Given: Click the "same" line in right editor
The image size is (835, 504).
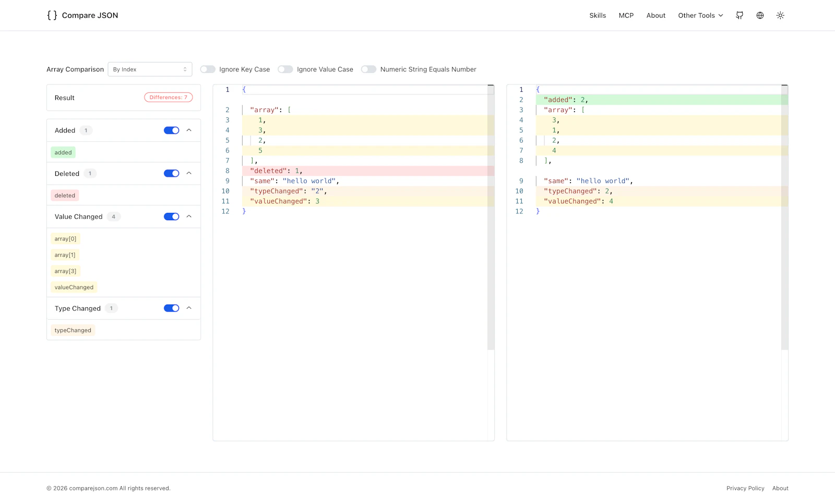Looking at the screenshot, I should tap(589, 181).
